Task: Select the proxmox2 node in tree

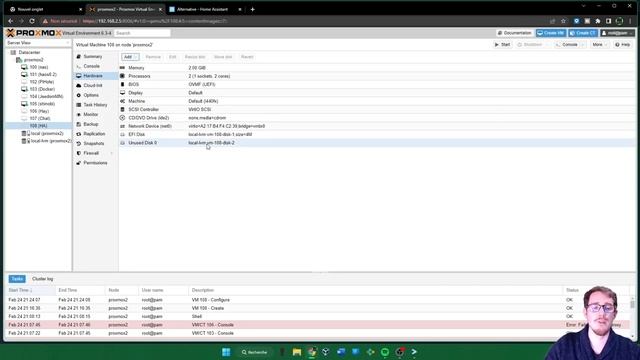Action: pyautogui.click(x=33, y=60)
